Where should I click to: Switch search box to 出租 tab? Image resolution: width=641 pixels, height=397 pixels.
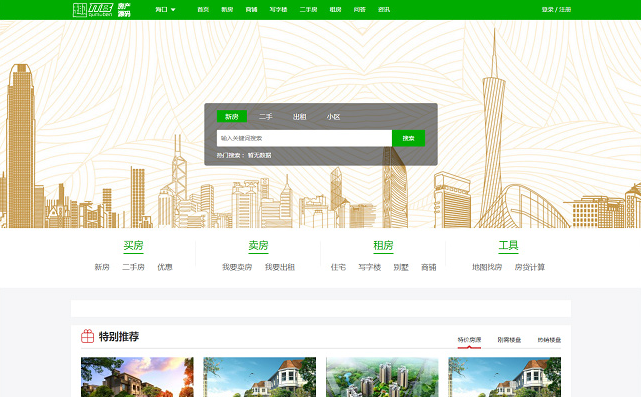coord(299,117)
